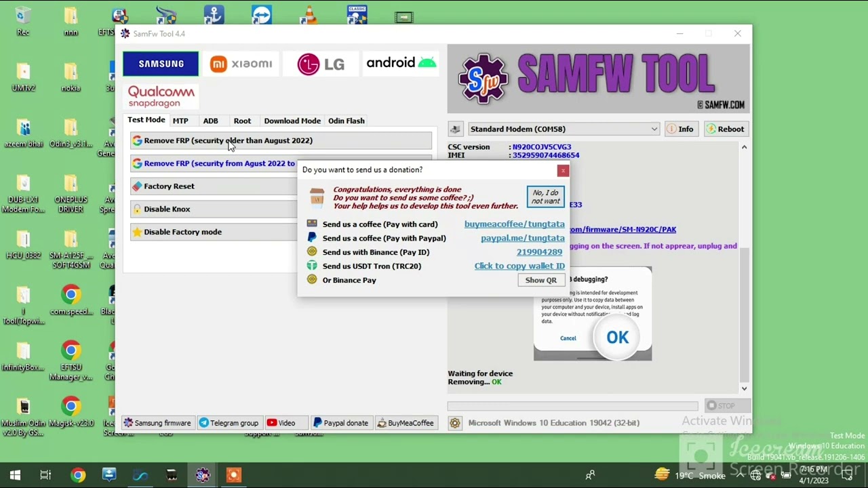The height and width of the screenshot is (488, 868).
Task: Click the Info button
Action: [x=680, y=129]
